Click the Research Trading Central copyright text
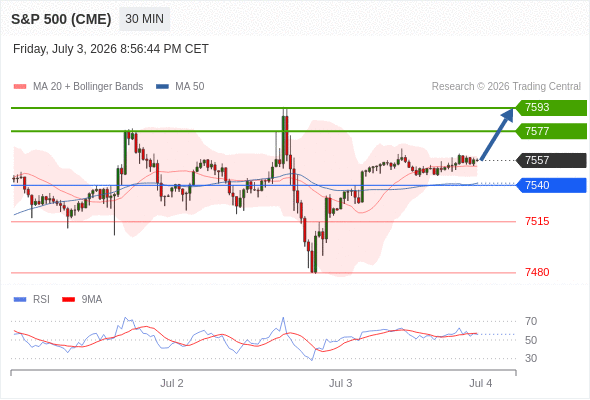This screenshot has height=400, width=590. coord(506,87)
